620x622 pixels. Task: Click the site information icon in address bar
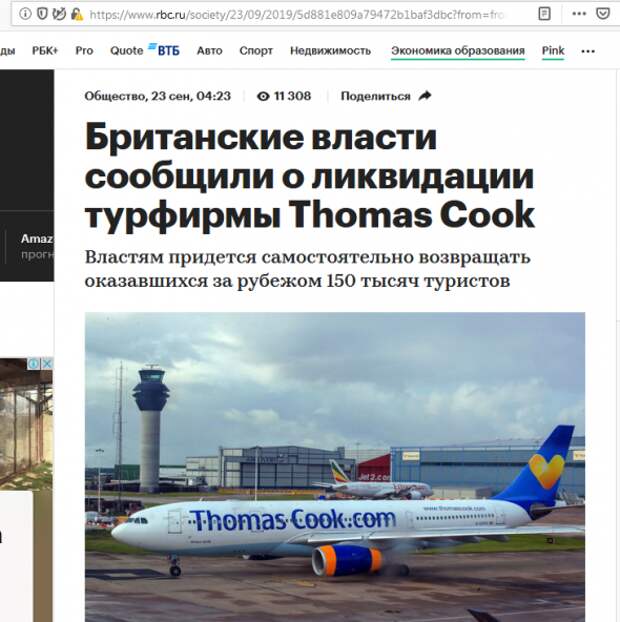25,14
